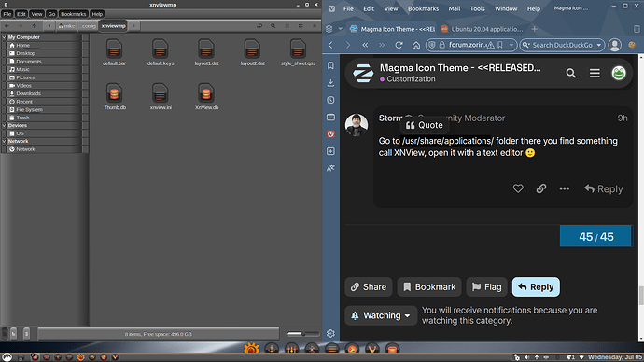The image size is (644, 362).
Task: Open file manager Bookmarks menu
Action: pyautogui.click(x=73, y=14)
